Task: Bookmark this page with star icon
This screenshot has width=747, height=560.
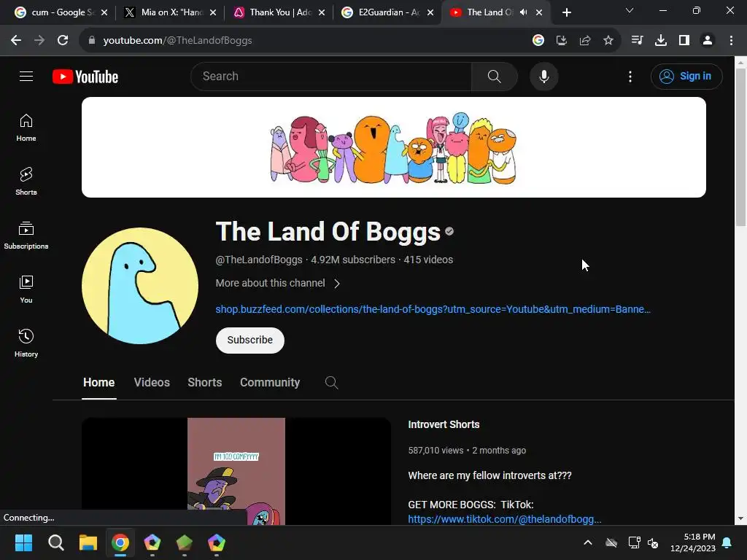Action: pyautogui.click(x=608, y=41)
